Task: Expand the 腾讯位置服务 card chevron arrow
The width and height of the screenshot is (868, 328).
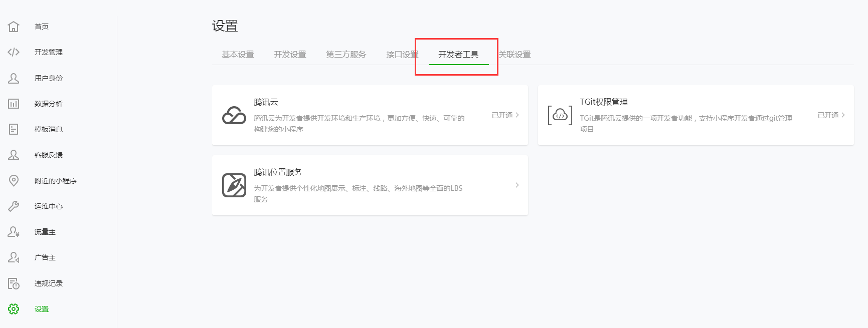Action: click(517, 185)
